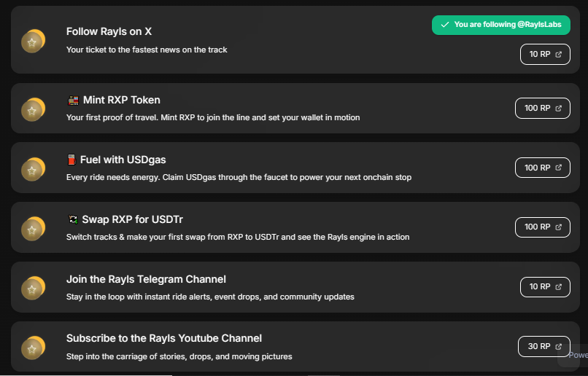
Task: Select the Subscribe to the Rayls Youtube Channel title
Action: [x=164, y=339]
